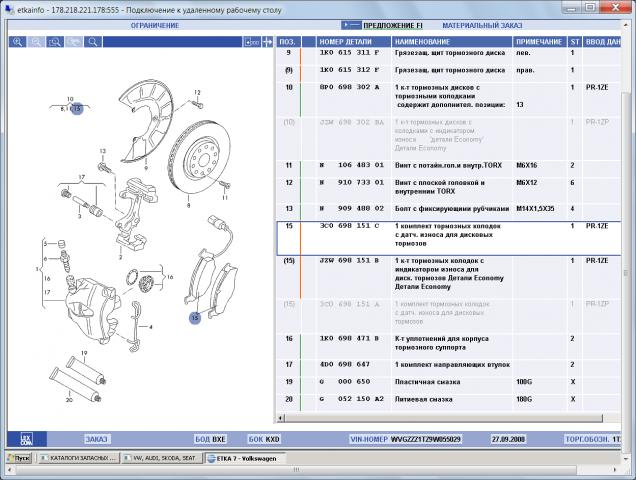Click the arrow icon beside ПРЕДЛОЖЕНИЕ FI
Screen dimensions: 636x480
click(x=351, y=25)
